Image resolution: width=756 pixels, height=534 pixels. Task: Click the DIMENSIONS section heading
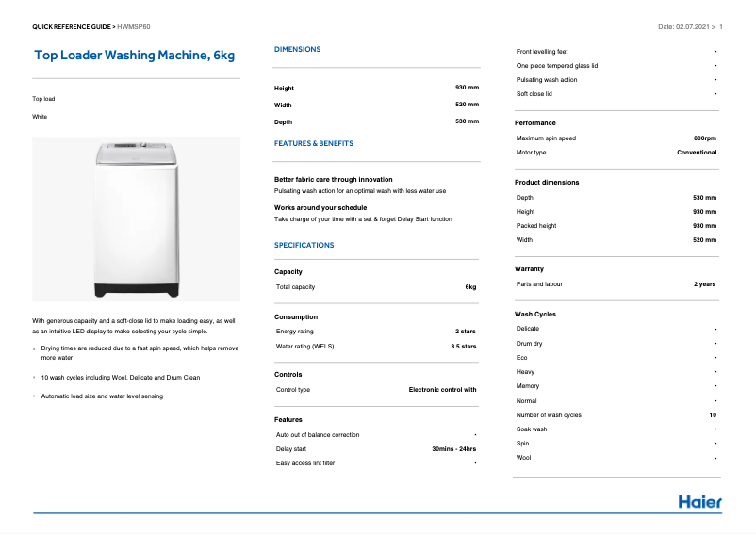[x=297, y=49]
